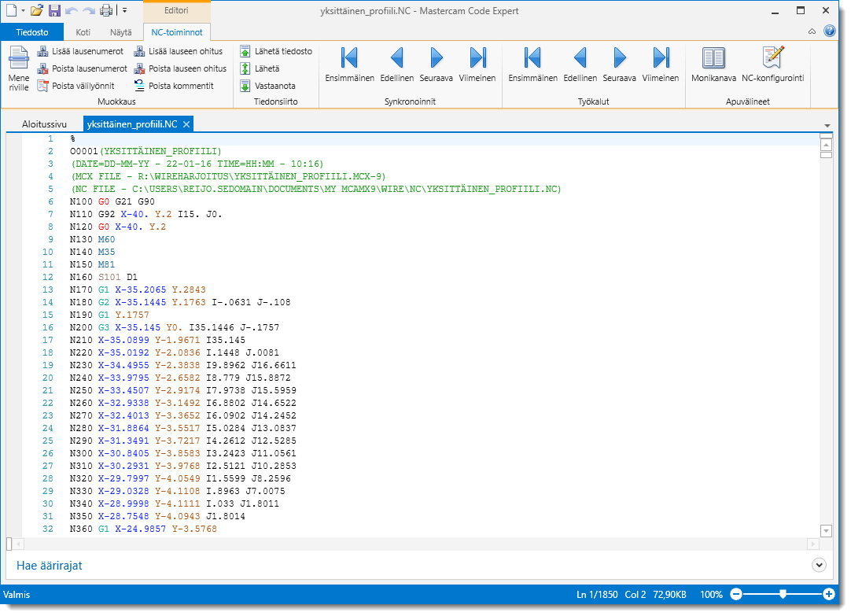851x616 pixels.
Task: Click the horizontal scrollbar right arrow
Action: tap(812, 544)
